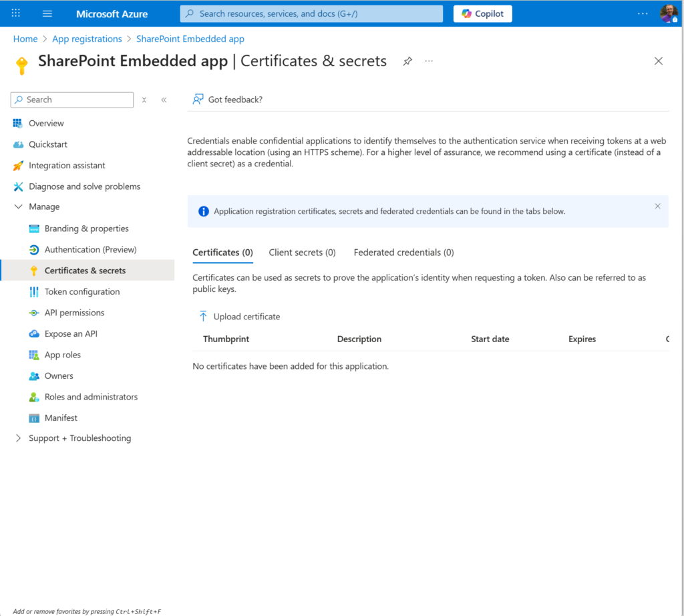684x616 pixels.
Task: Select the Certificates (0) tab
Action: tap(222, 253)
